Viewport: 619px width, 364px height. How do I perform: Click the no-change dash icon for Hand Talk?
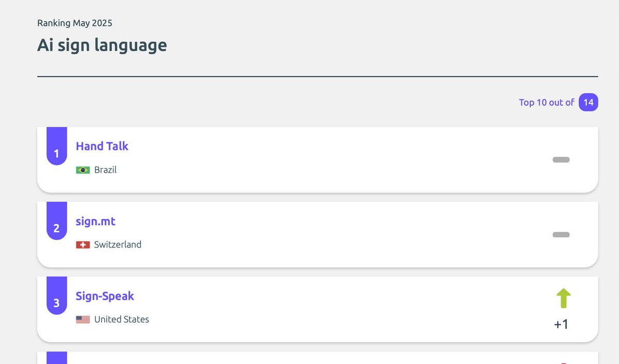(x=561, y=160)
